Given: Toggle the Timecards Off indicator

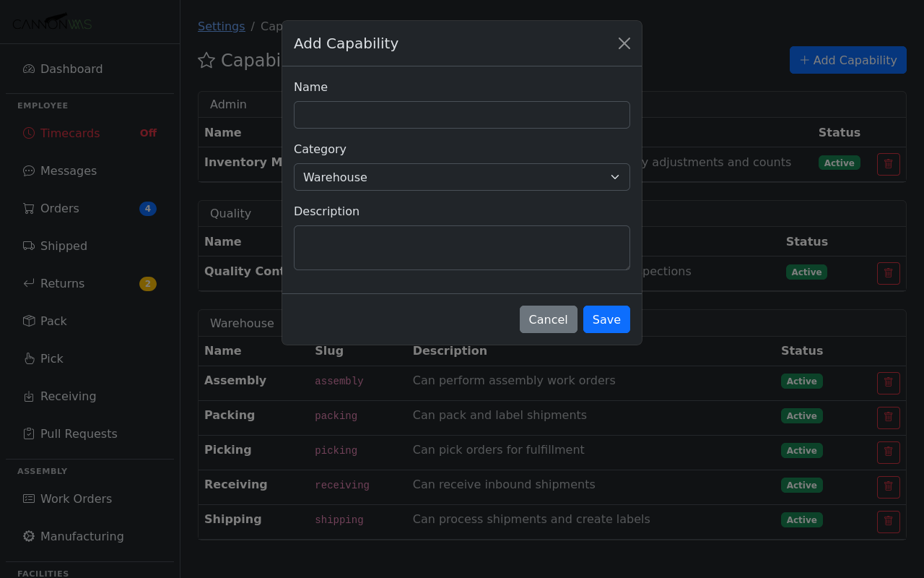Looking at the screenshot, I should pos(148,133).
